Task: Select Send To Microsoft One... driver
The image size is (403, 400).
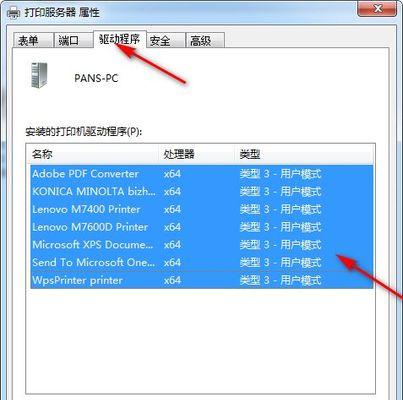Action: click(202, 262)
